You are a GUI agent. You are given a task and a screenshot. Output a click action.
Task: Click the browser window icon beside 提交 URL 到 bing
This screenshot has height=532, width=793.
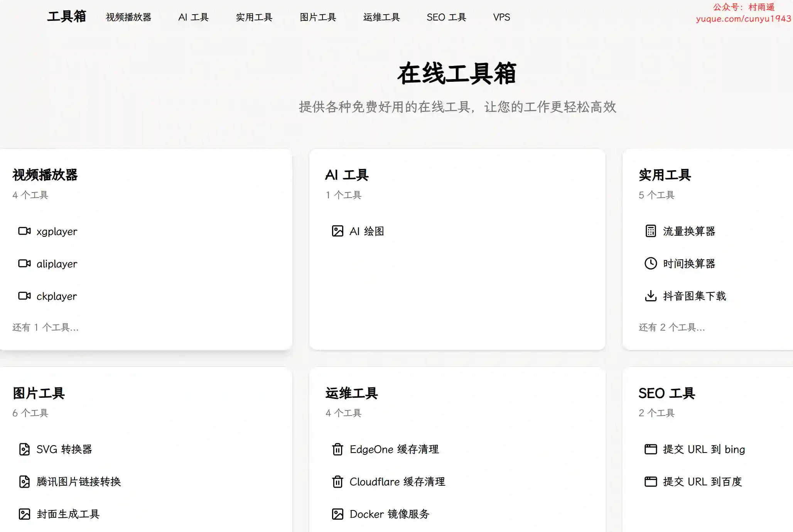pyautogui.click(x=651, y=449)
